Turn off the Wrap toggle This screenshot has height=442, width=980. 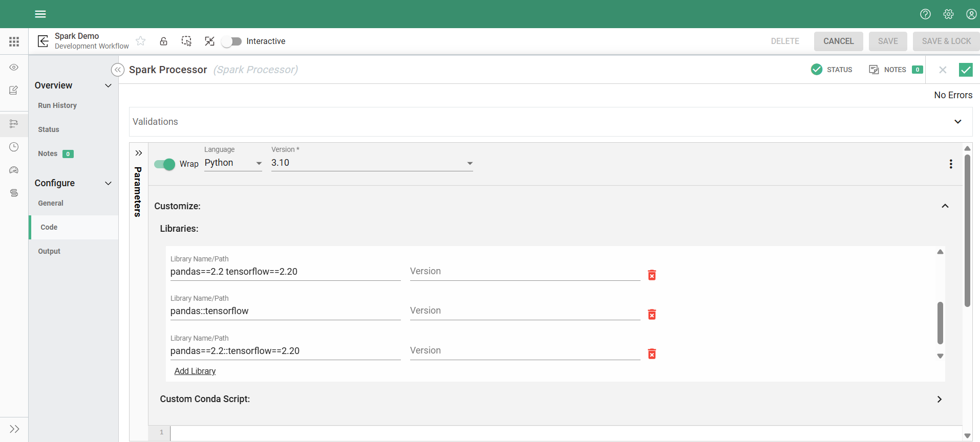(164, 164)
